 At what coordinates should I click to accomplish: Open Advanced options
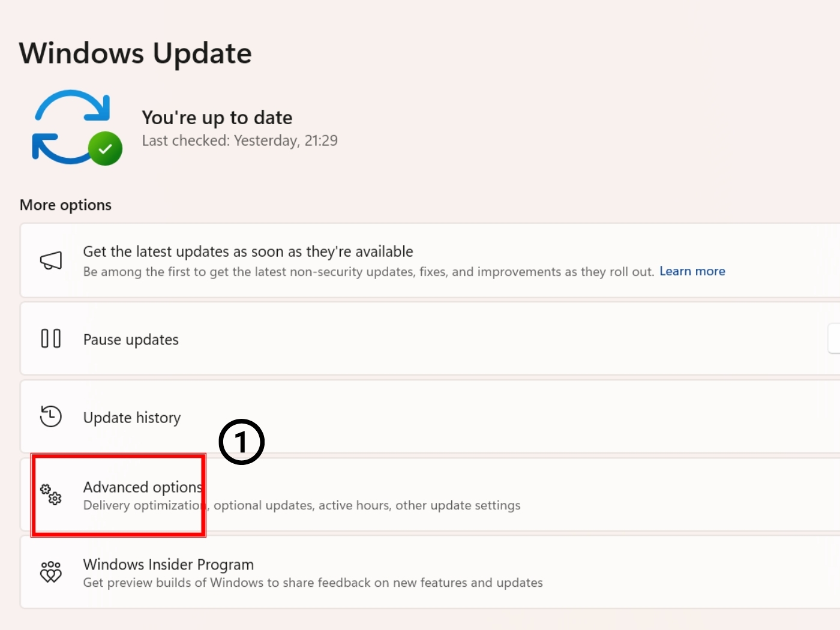tap(430, 494)
